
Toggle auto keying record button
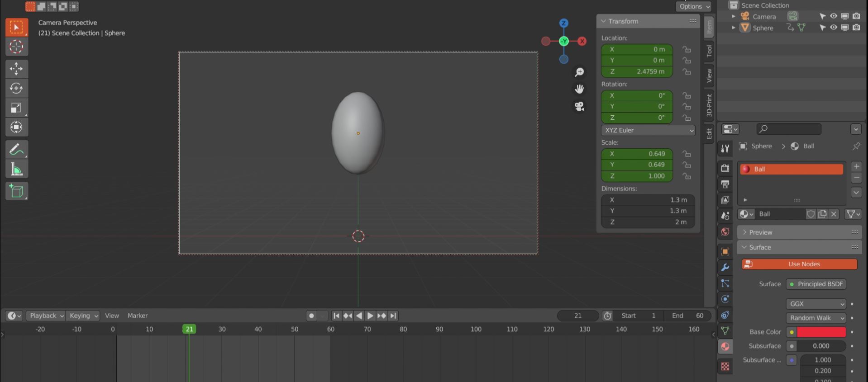(x=311, y=316)
